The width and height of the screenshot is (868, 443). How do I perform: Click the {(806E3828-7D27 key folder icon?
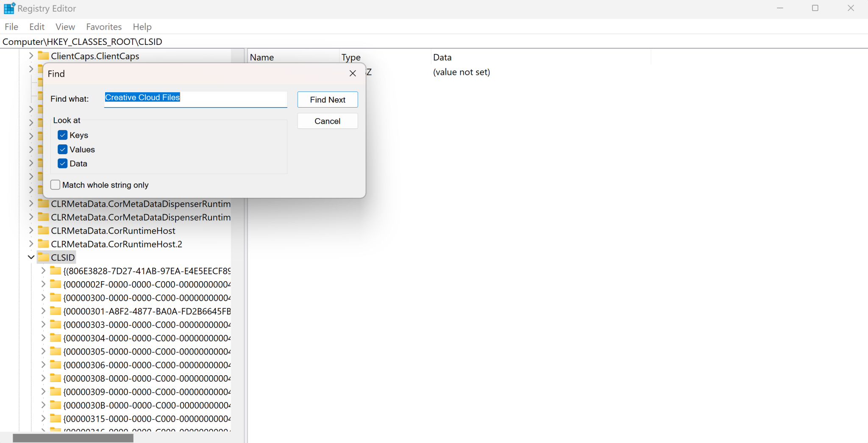56,271
